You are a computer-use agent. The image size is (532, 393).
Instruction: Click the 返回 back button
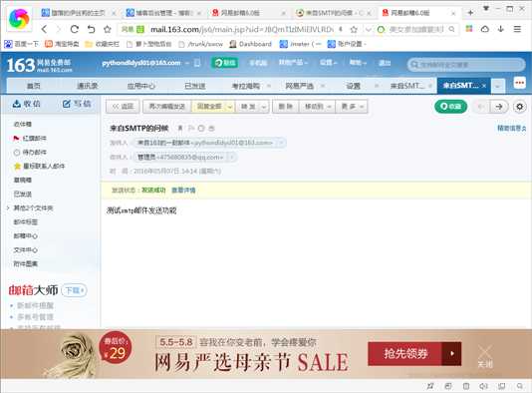[x=123, y=107]
